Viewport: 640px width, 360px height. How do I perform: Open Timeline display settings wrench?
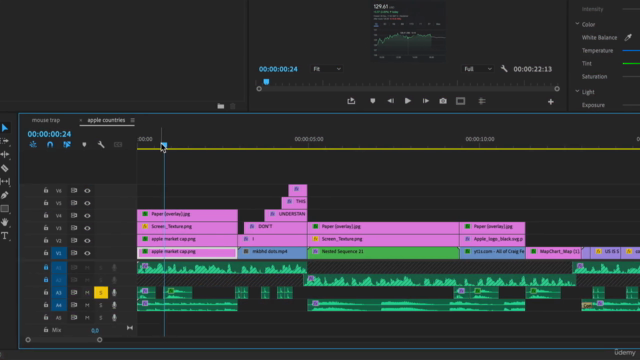[x=101, y=144]
